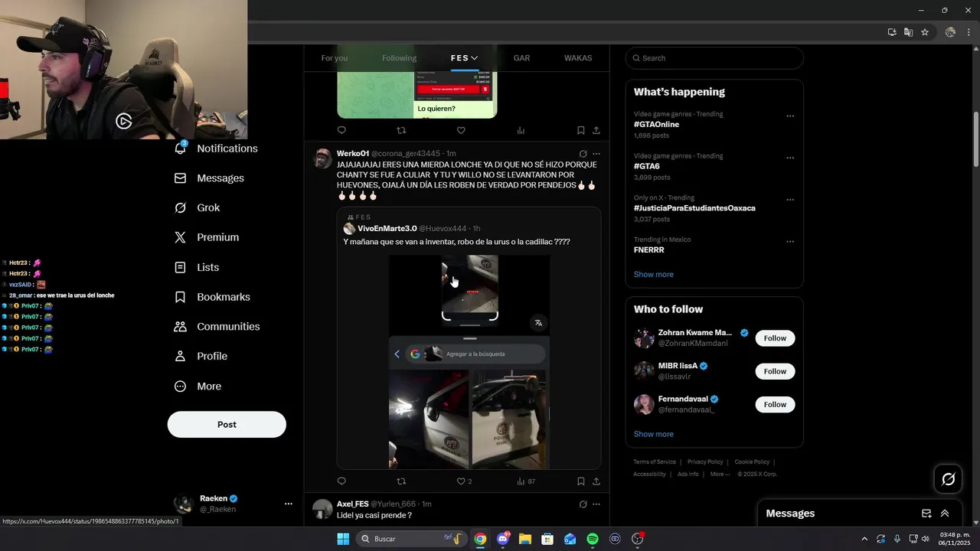Open Notifications bell icon in sidebar
This screenshot has width=980, height=551.
(181, 148)
